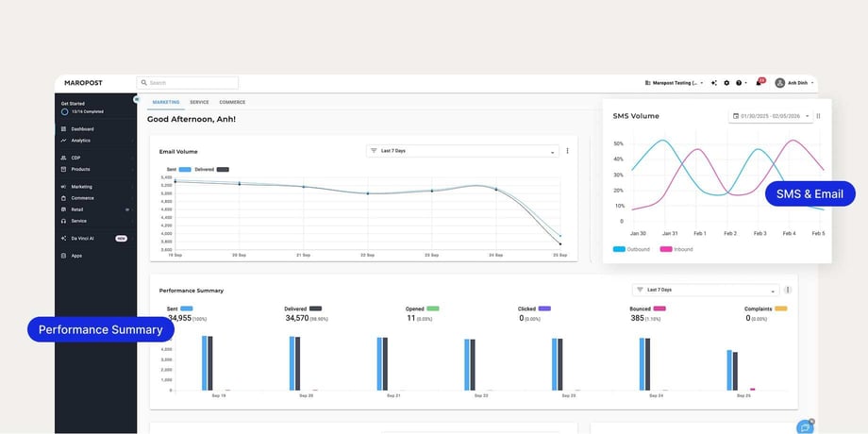Click the Complaints yellow legend swatch
Image resolution: width=868 pixels, height=434 pixels.
780,309
